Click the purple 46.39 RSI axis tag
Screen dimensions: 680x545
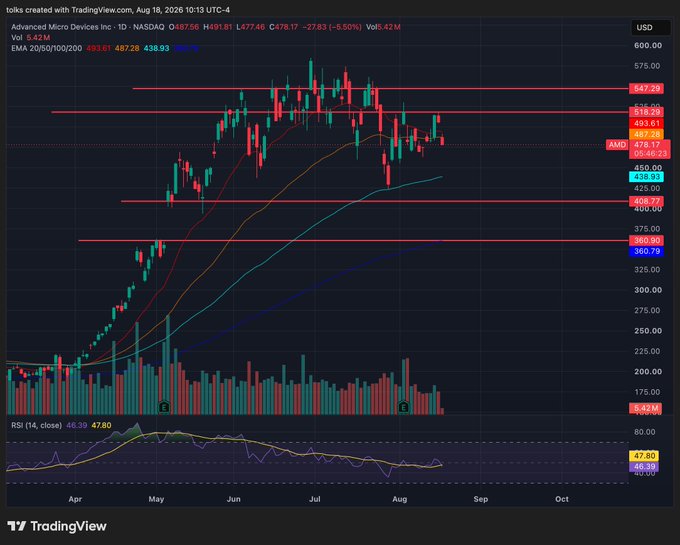644,467
